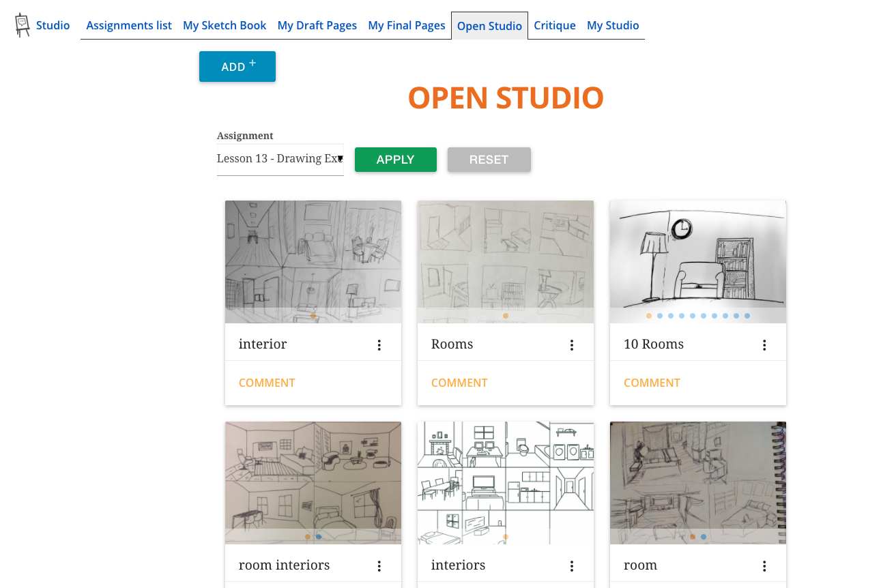Open the three-dot menu for 10 Rooms
The height and width of the screenshot is (588, 881).
764,345
